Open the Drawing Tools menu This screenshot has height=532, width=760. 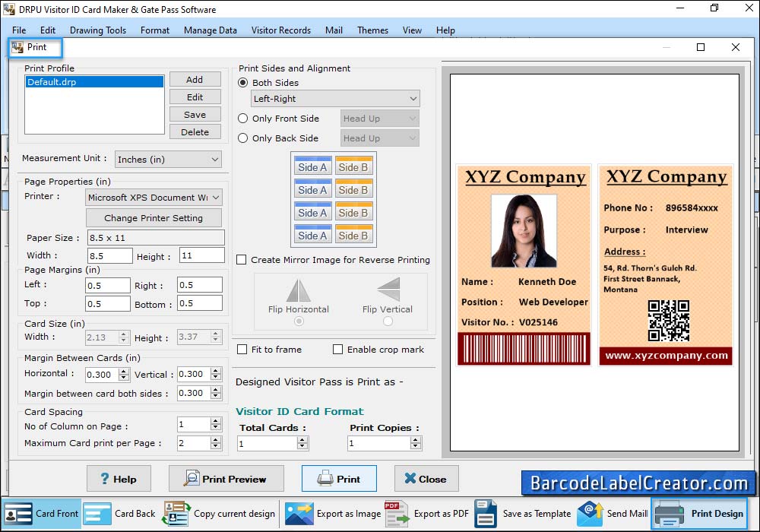pyautogui.click(x=98, y=30)
